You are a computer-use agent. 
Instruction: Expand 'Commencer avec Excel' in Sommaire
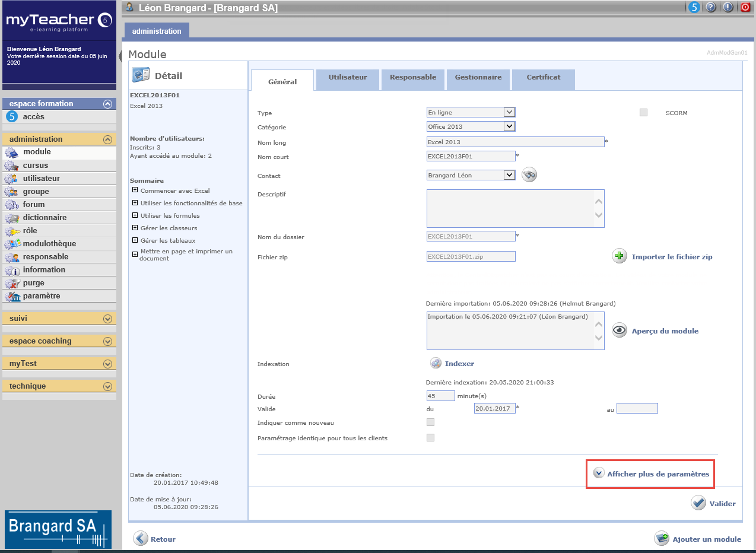click(x=135, y=190)
